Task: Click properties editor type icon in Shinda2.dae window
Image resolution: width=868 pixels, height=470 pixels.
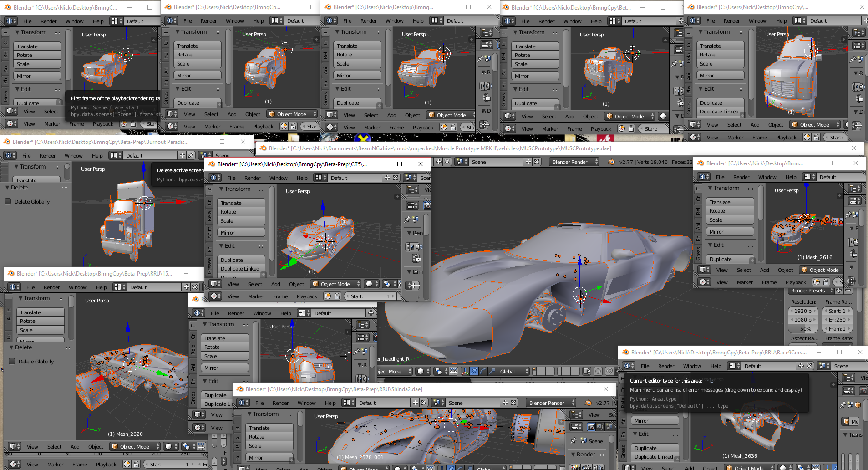Action: click(577, 427)
